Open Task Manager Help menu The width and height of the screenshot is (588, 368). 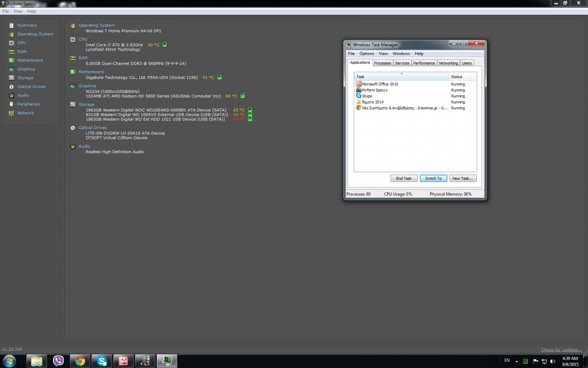click(419, 53)
